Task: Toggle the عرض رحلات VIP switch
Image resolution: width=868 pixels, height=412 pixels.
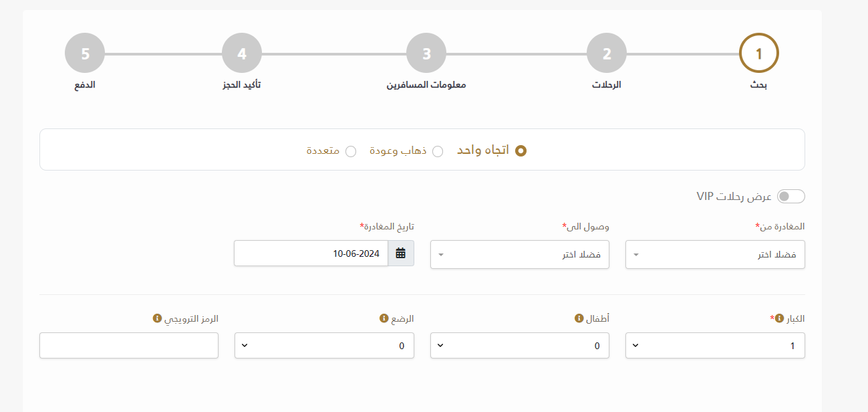Action: point(792,197)
